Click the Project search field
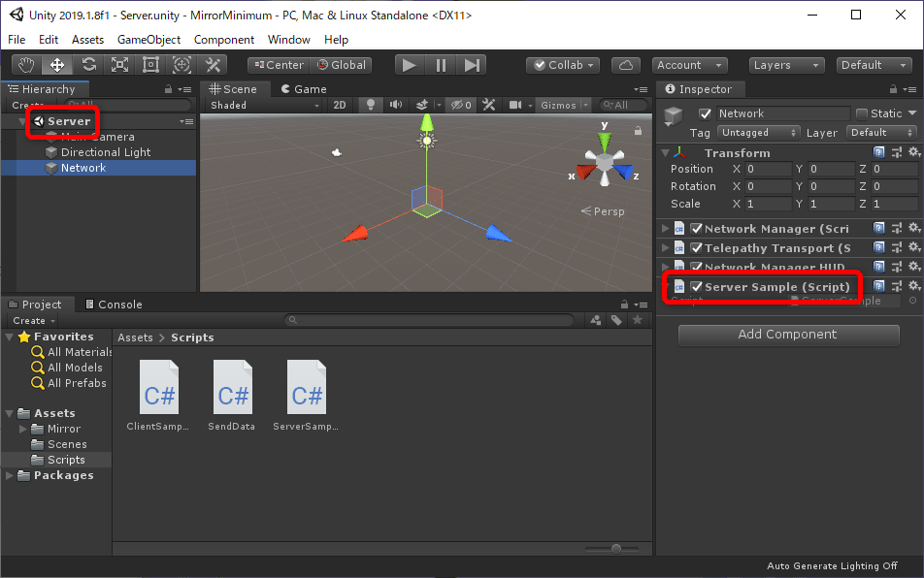This screenshot has height=578, width=924. 429,320
